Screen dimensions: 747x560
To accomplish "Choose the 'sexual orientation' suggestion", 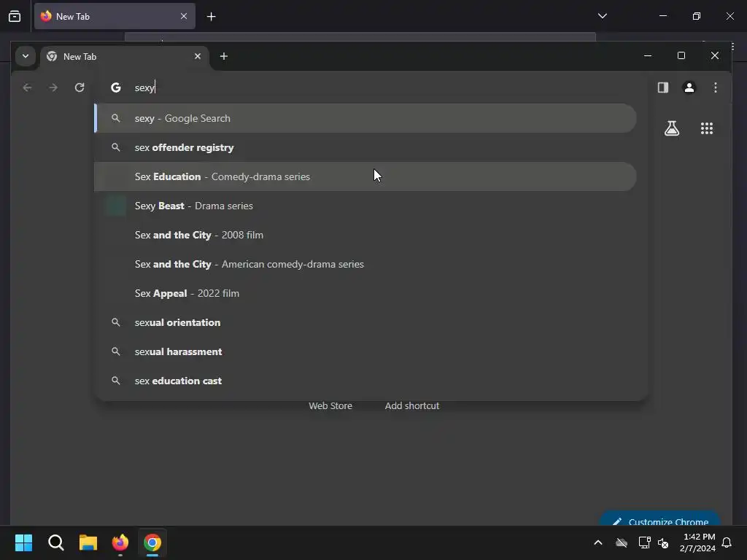I will click(365, 322).
